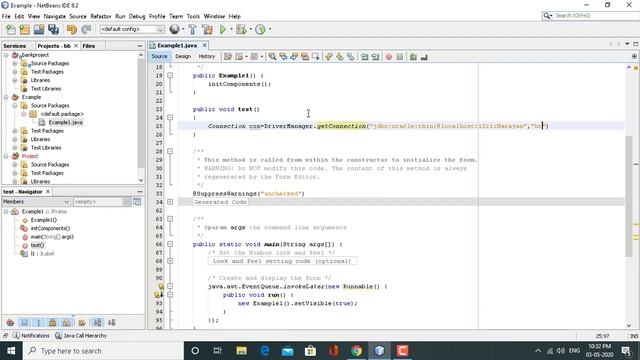Screen dimensions: 640x360
Task: Switch to the History view button
Action: (x=207, y=57)
